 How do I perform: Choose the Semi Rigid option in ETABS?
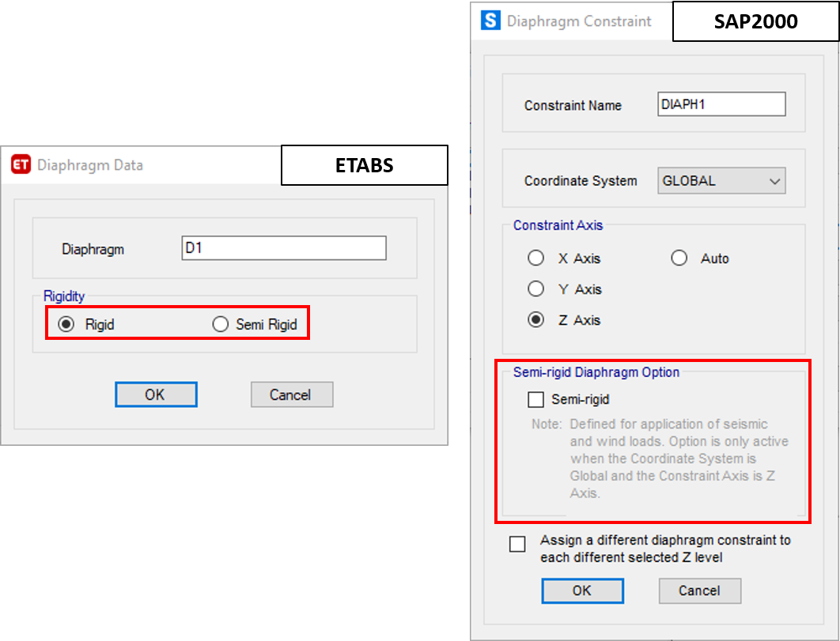[221, 324]
